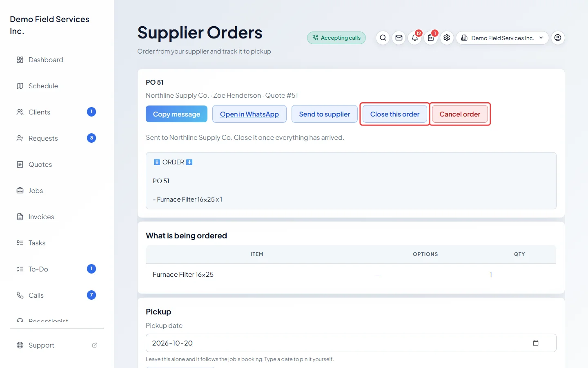Click the external link icon beside Support
This screenshot has width=588, height=368.
pos(95,345)
